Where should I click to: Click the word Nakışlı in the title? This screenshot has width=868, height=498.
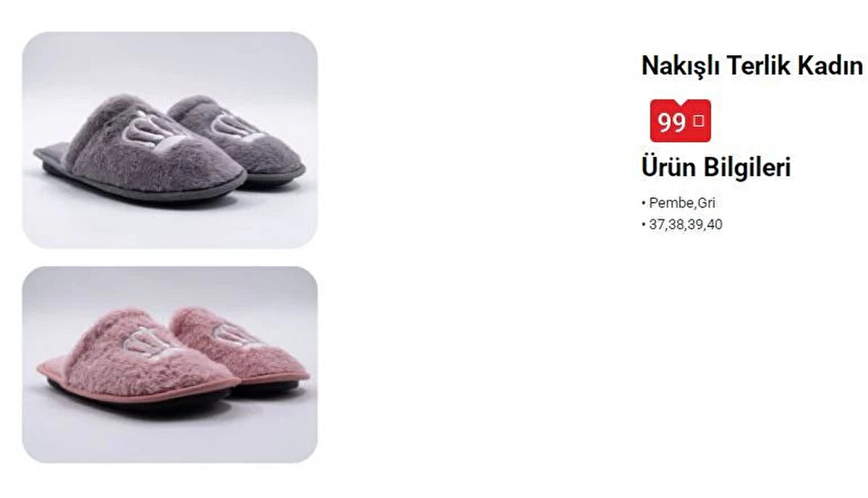coord(680,66)
